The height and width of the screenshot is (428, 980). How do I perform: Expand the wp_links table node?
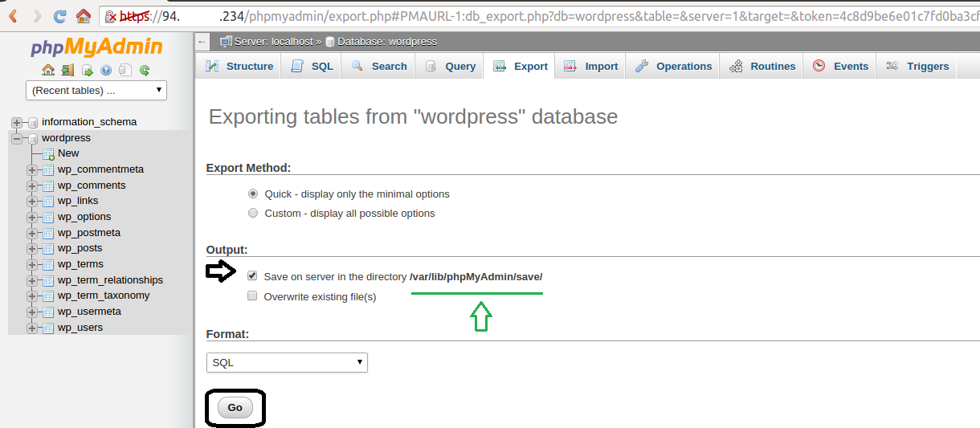[x=32, y=201]
